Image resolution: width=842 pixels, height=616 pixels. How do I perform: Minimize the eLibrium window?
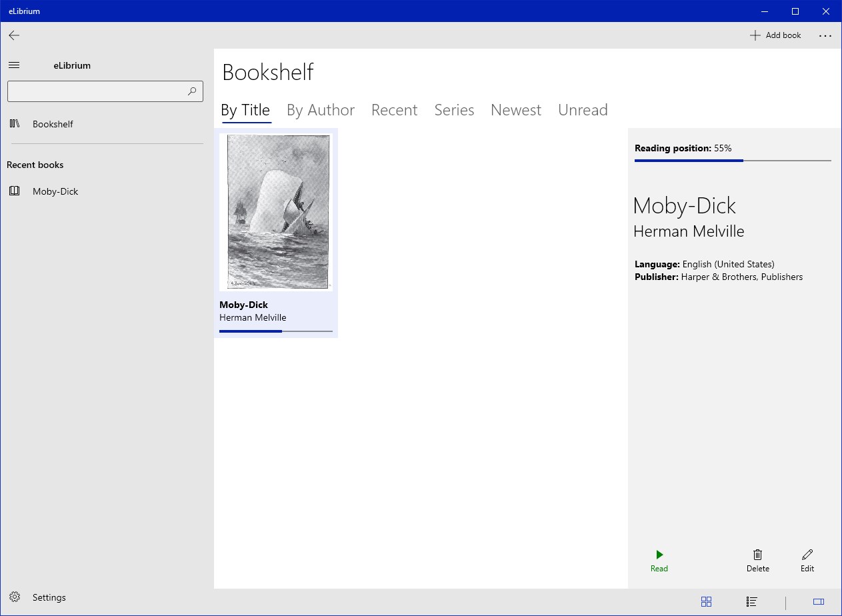tap(765, 11)
